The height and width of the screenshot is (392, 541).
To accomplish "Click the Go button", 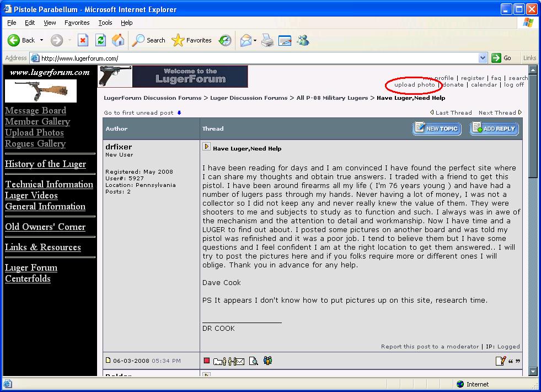I will (x=502, y=58).
